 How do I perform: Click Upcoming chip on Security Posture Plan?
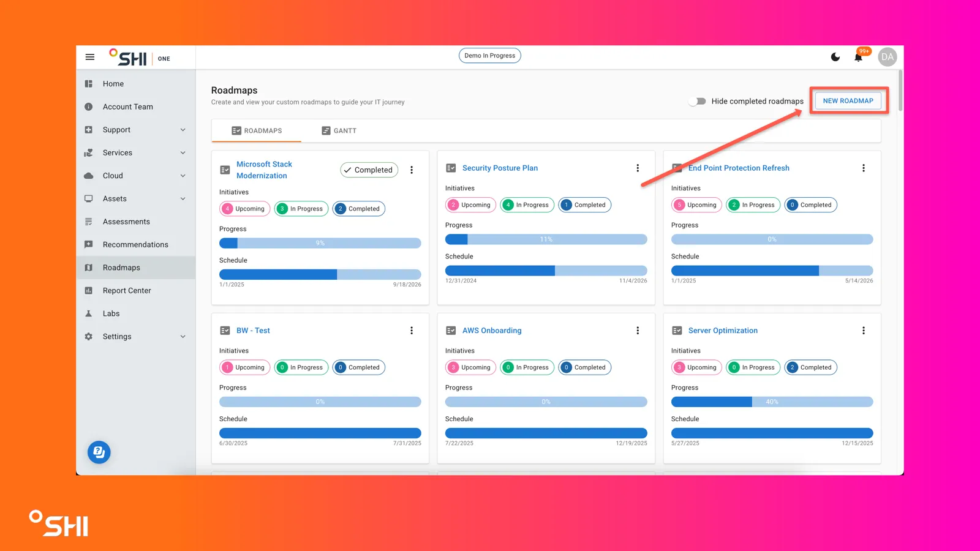coord(470,205)
